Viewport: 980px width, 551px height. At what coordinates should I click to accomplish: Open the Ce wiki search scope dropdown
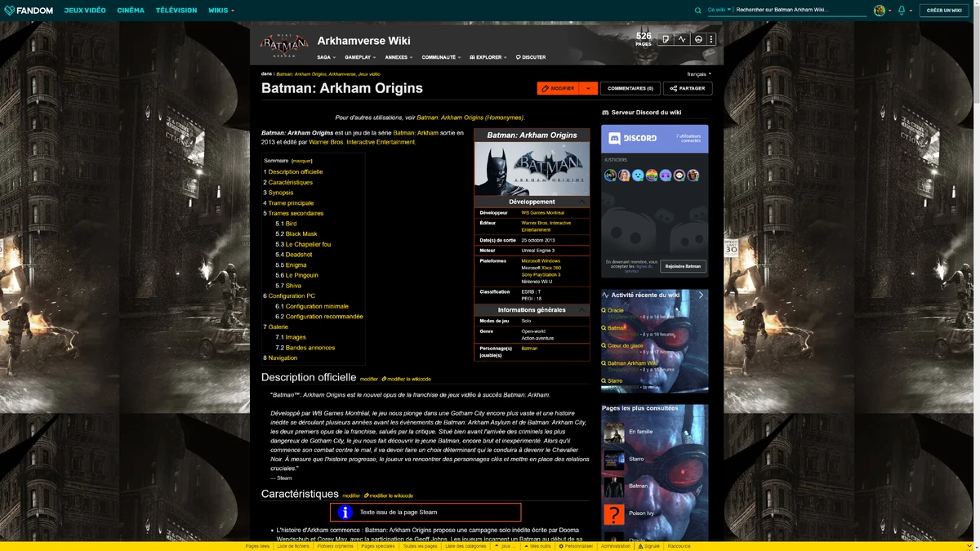pos(717,11)
